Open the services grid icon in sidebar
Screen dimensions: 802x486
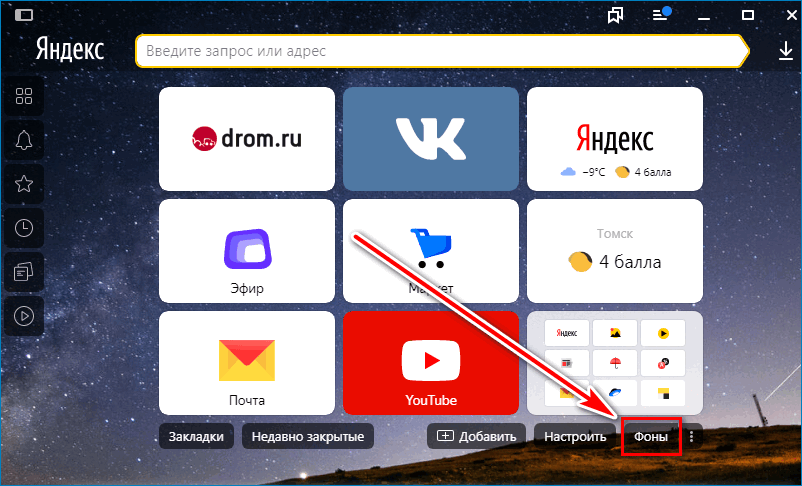tap(24, 96)
